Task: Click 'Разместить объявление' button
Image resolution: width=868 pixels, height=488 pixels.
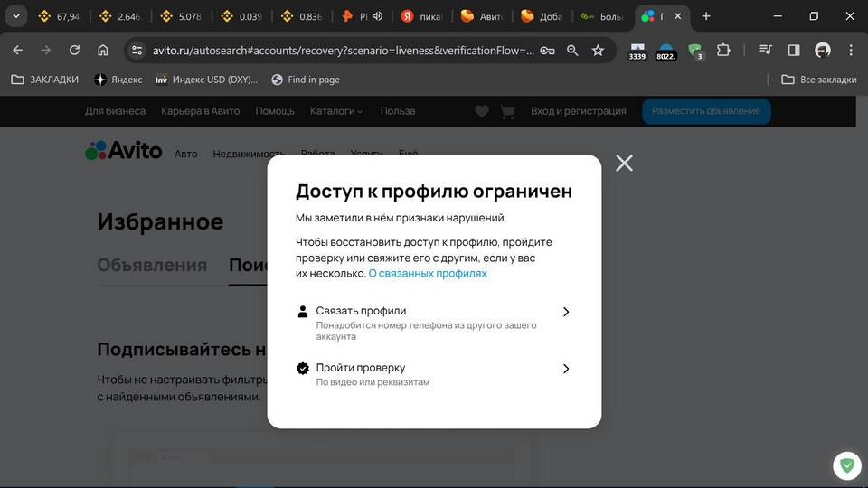Action: (x=706, y=111)
